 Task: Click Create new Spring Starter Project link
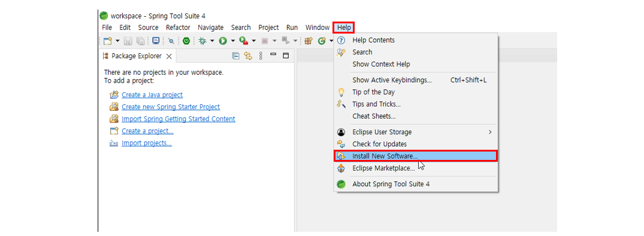(x=171, y=107)
